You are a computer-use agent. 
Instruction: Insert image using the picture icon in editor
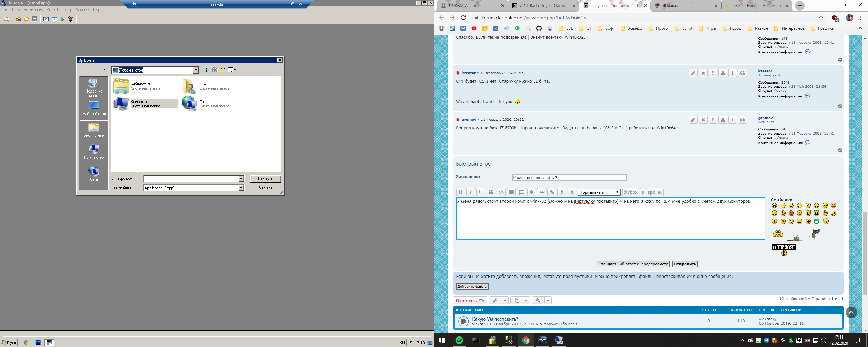click(x=541, y=192)
